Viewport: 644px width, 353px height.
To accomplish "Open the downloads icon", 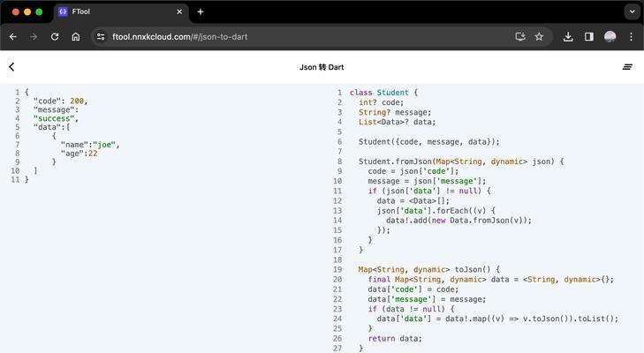I will (x=568, y=37).
